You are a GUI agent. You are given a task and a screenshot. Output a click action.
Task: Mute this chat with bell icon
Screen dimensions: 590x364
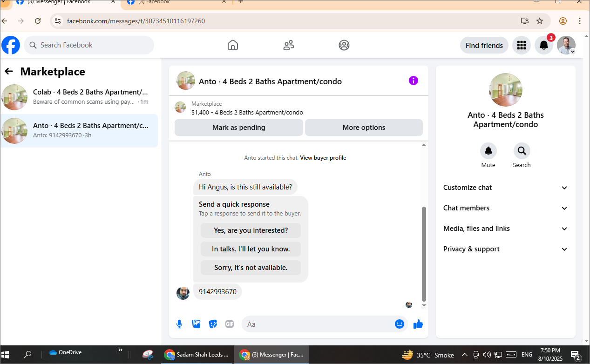coord(488,151)
